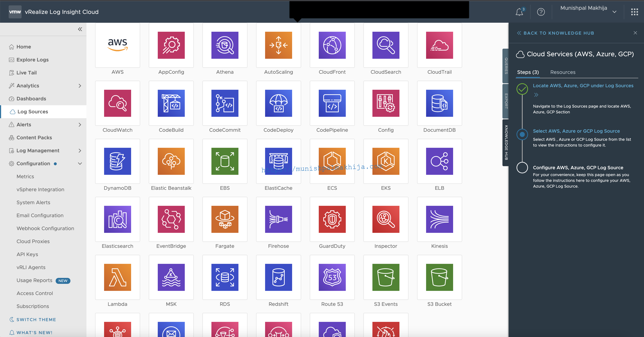Expand the Alerts menu chevron
644x337 pixels.
[x=80, y=125]
